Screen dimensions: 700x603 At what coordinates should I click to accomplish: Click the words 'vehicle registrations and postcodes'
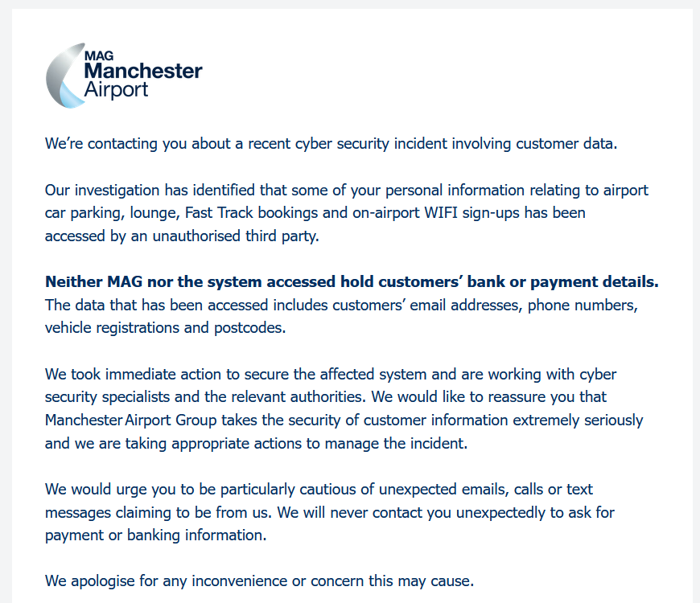click(165, 328)
